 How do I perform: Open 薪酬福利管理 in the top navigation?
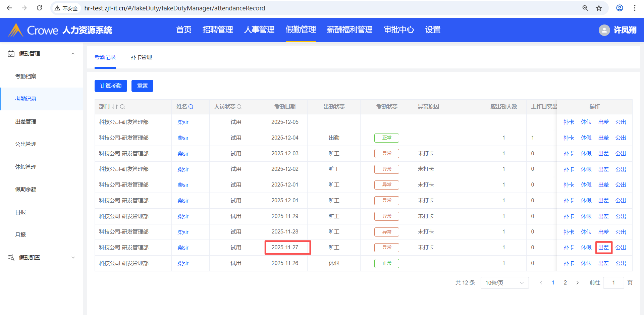click(350, 30)
